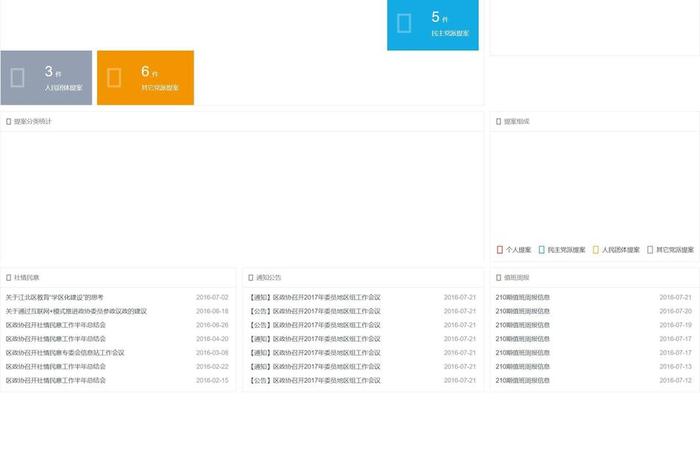Open 关于通过互联网+模式推进政协委员参政议政的建议 article
Image resolution: width=700 pixels, height=470 pixels.
pyautogui.click(x=76, y=311)
